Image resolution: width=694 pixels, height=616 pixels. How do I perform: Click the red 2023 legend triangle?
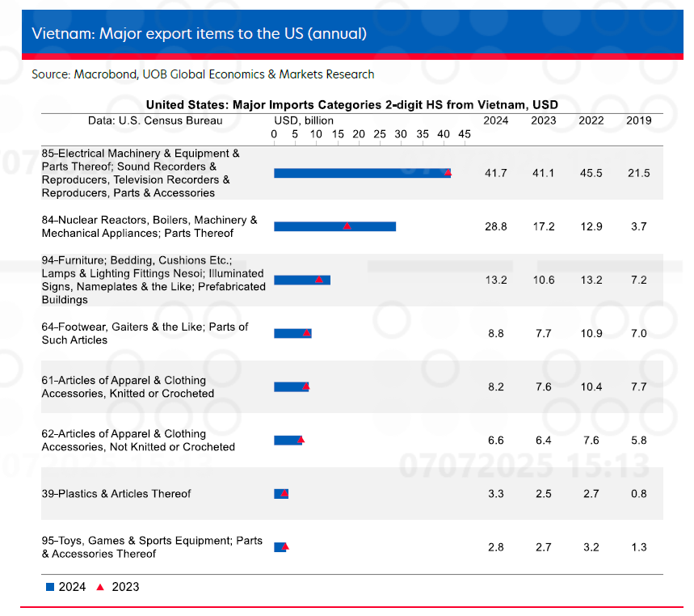click(x=100, y=587)
